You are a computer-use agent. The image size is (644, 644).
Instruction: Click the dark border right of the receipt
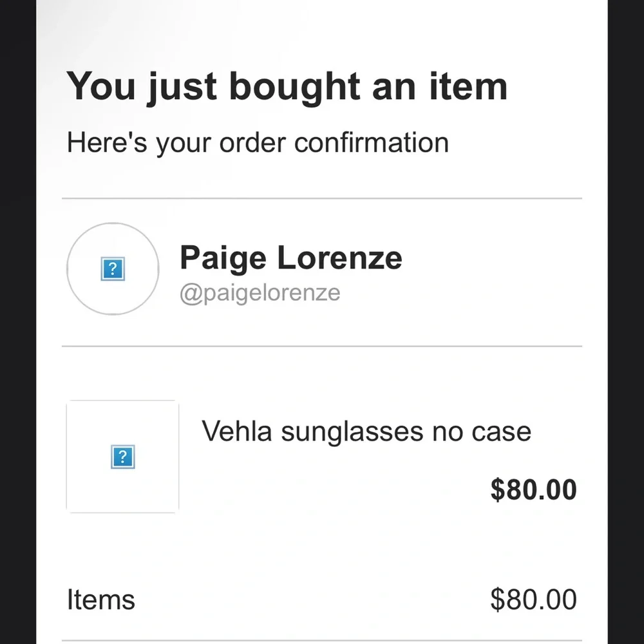[x=626, y=322]
